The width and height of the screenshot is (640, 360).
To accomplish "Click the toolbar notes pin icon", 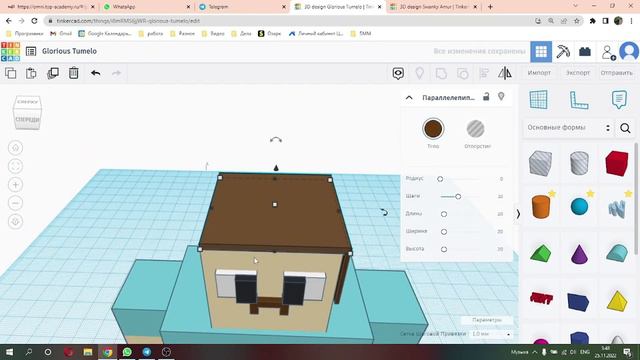I will (420, 73).
